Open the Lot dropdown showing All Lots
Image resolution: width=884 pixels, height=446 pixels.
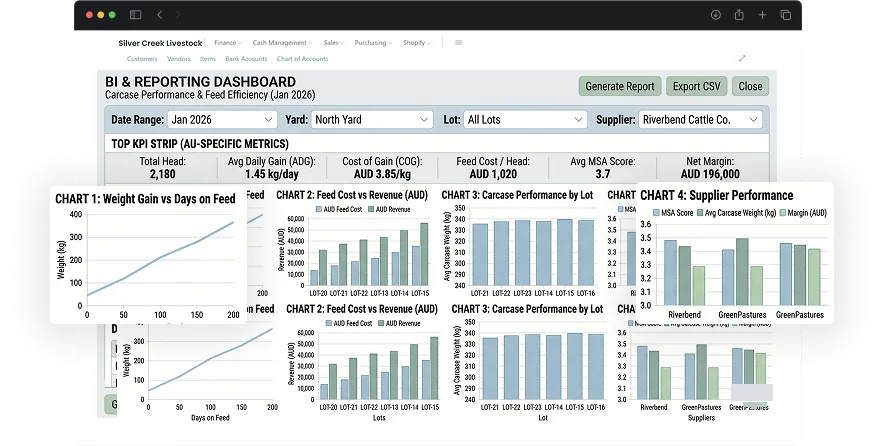[524, 120]
